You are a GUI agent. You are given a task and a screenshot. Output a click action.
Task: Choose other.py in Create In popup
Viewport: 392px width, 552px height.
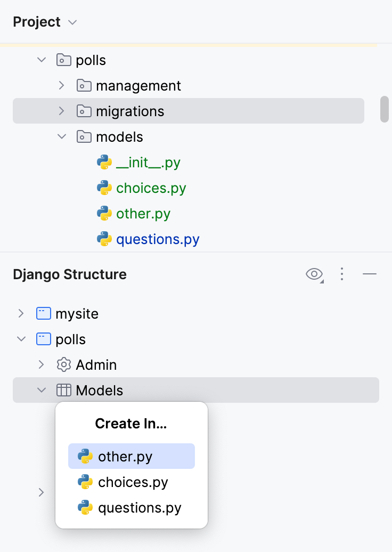point(125,457)
